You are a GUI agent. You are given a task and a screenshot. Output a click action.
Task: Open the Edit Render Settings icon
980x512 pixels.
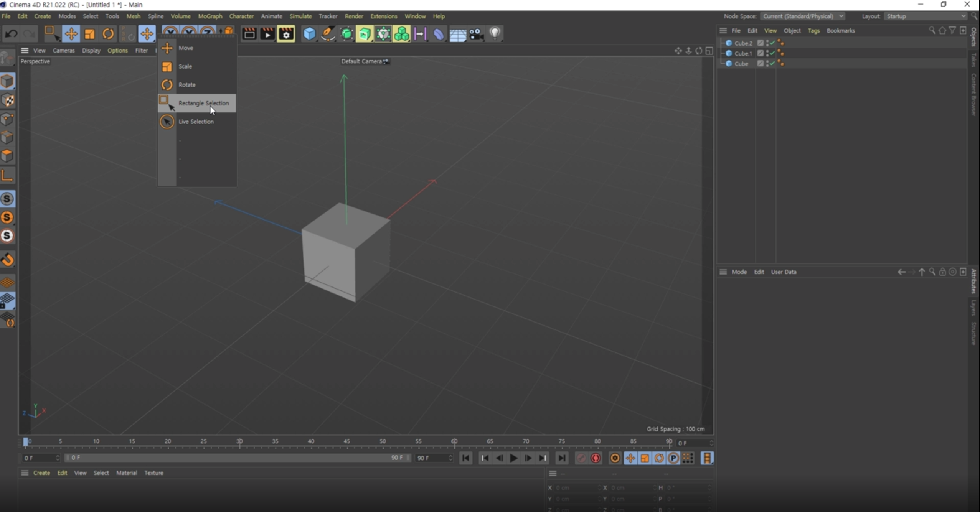[286, 34]
